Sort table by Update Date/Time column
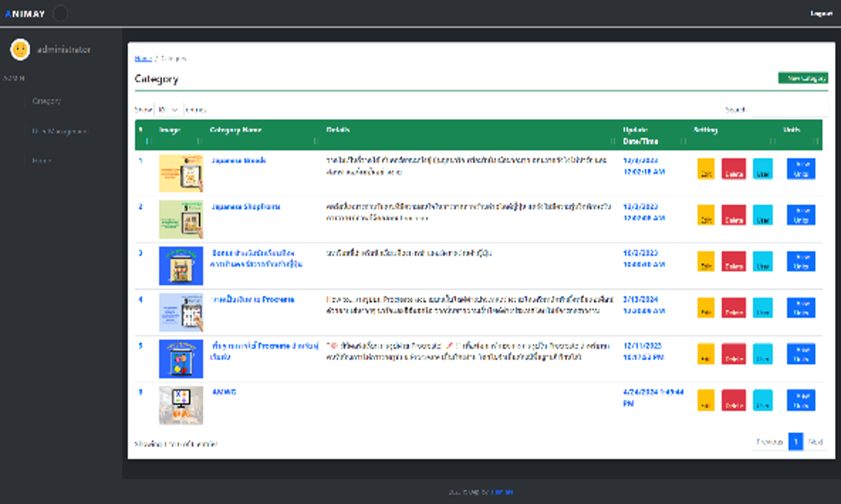This screenshot has height=504, width=841. (652, 135)
